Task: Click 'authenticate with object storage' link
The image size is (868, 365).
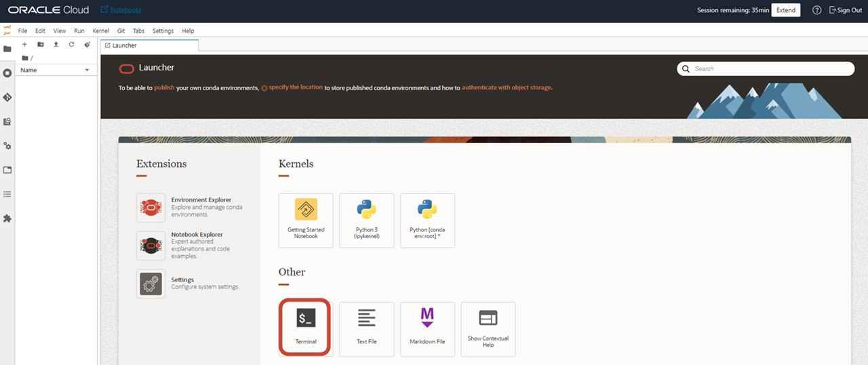Action: (507, 88)
